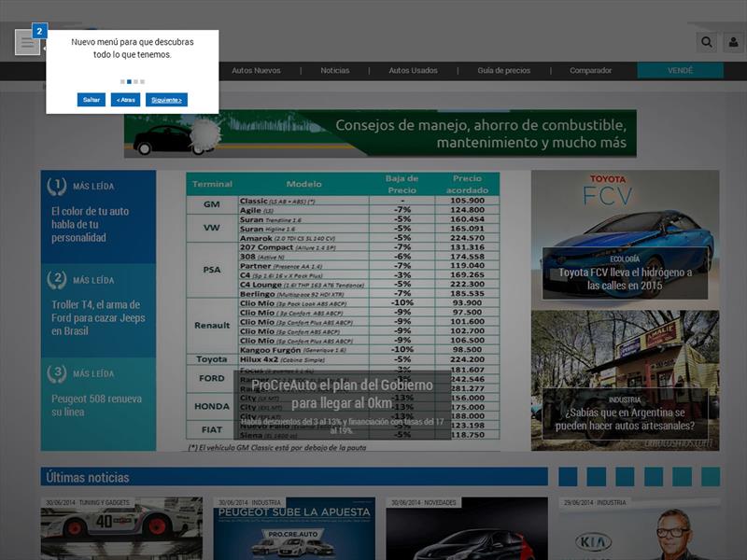Image resolution: width=747 pixels, height=560 pixels.
Task: Select the first tour step indicator dot
Action: pos(122,82)
